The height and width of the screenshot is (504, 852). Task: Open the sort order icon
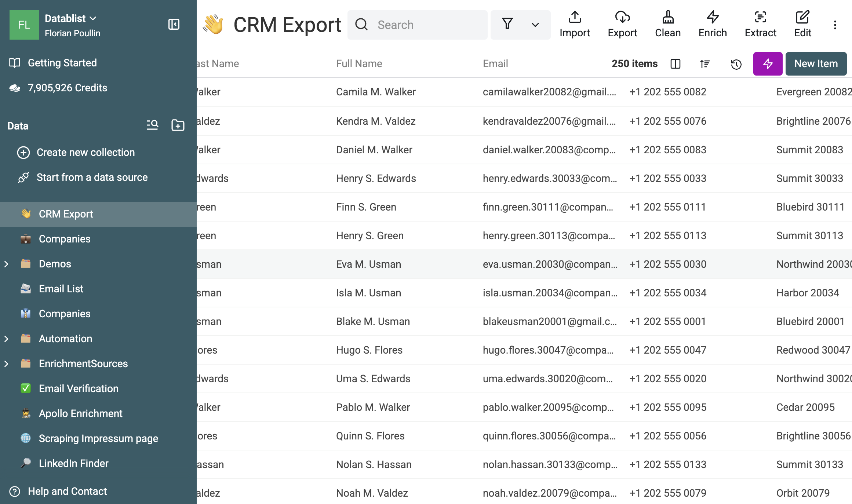click(x=705, y=64)
